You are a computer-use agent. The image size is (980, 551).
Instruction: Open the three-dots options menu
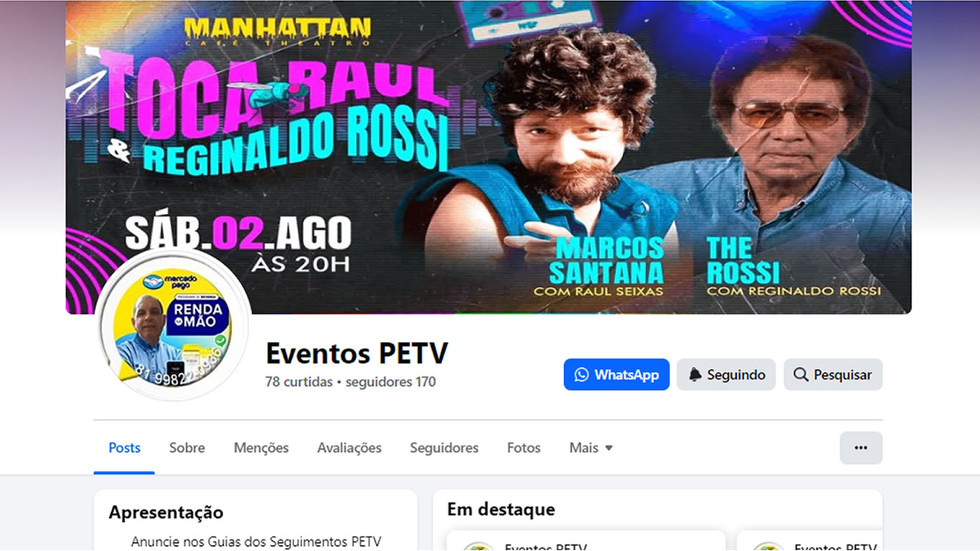861,448
